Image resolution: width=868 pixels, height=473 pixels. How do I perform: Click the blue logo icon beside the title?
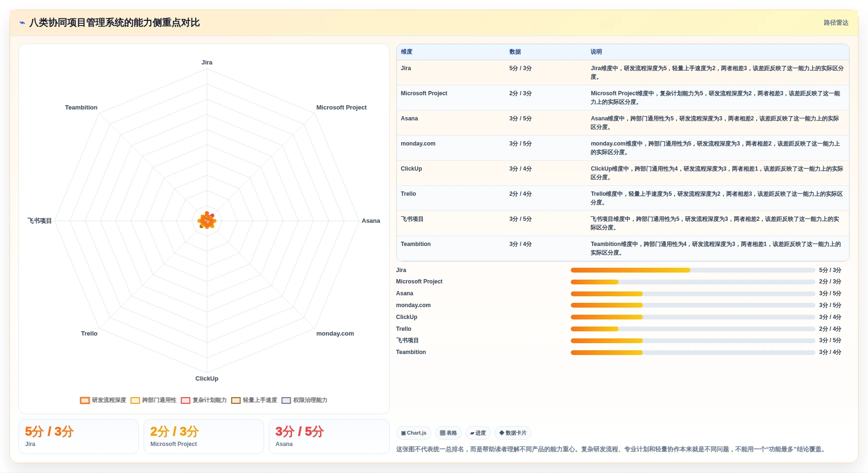click(x=22, y=23)
